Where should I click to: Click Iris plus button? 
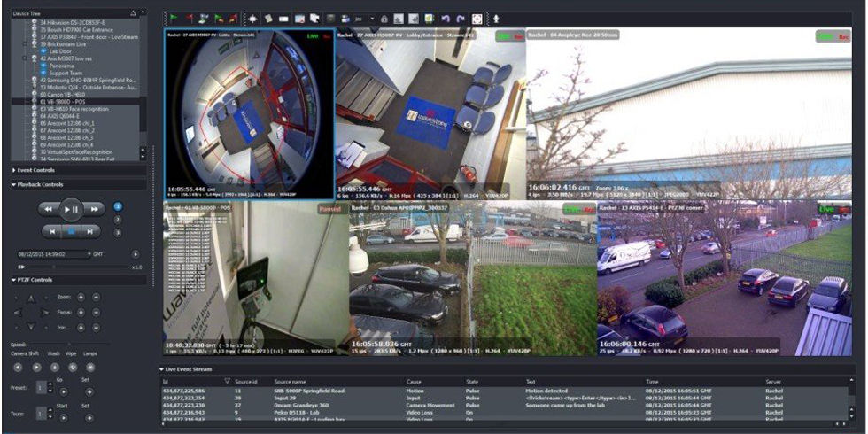pyautogui.click(x=81, y=328)
